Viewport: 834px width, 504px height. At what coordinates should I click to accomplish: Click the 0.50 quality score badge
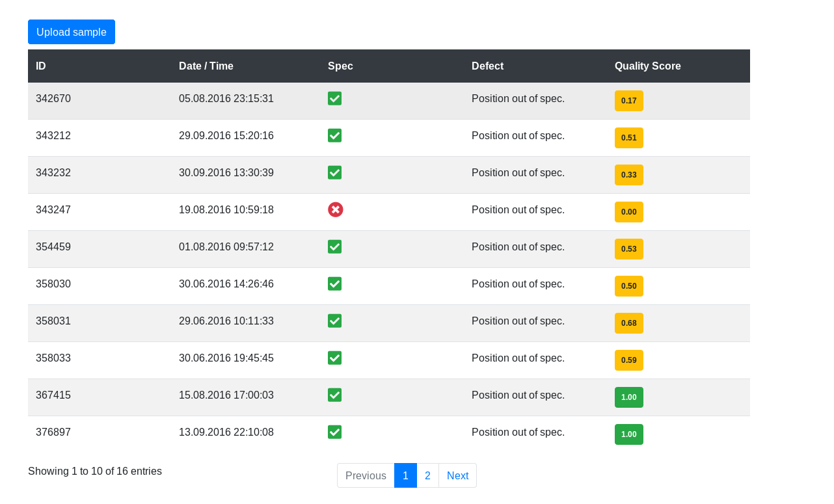[x=629, y=286]
